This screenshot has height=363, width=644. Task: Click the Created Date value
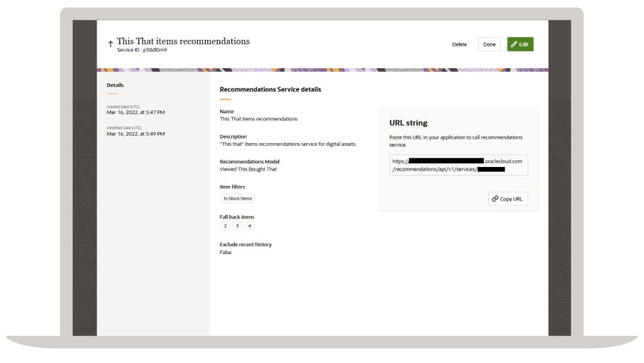[136, 113]
